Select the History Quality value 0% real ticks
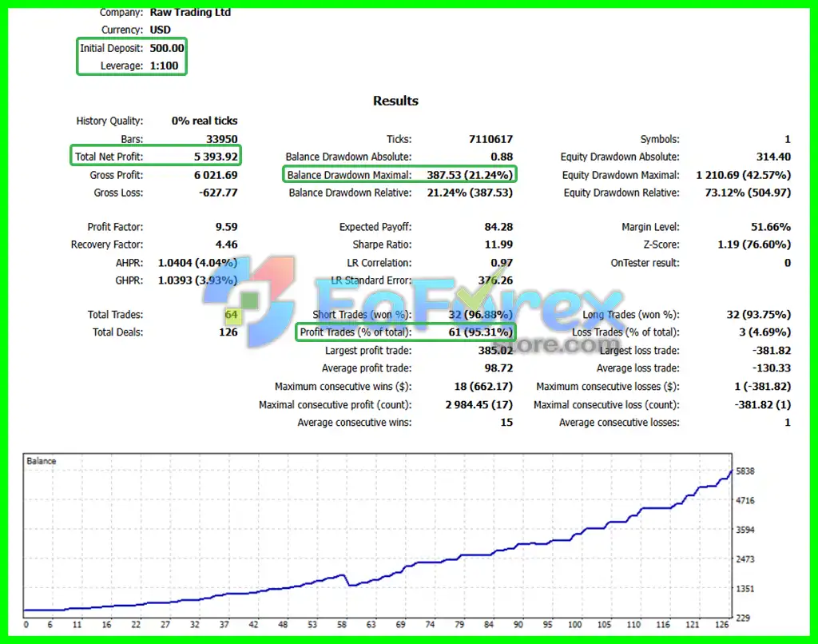 [x=204, y=121]
